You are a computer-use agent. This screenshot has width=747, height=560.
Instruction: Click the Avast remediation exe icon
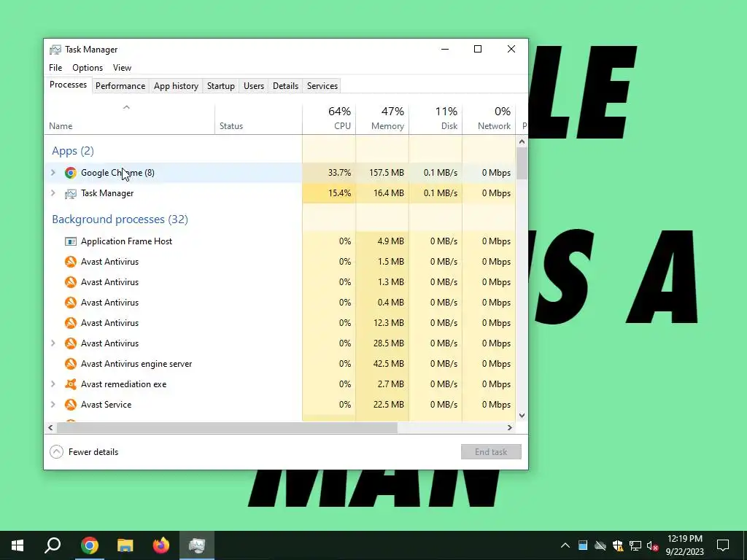point(71,384)
